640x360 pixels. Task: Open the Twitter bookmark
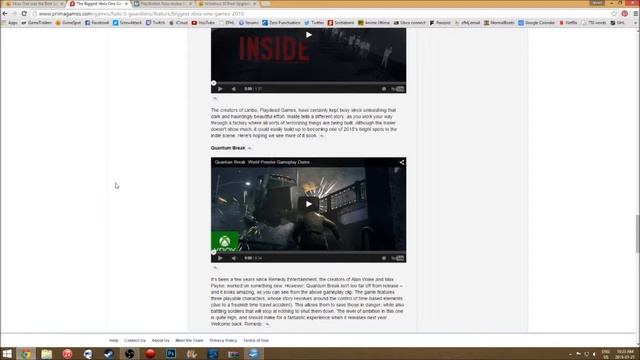[314, 23]
